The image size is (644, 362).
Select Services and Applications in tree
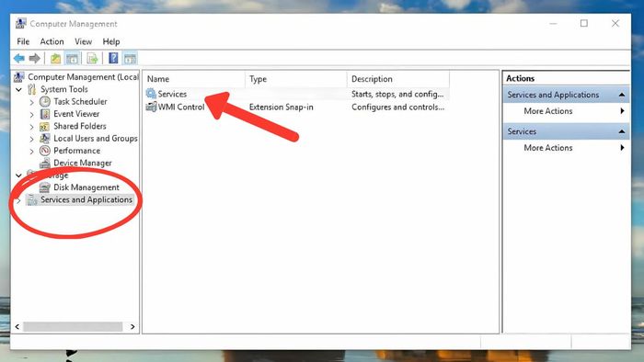pyautogui.click(x=86, y=199)
